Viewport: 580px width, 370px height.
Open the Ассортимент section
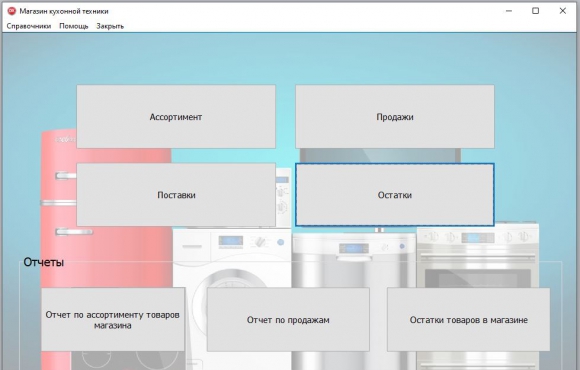176,117
